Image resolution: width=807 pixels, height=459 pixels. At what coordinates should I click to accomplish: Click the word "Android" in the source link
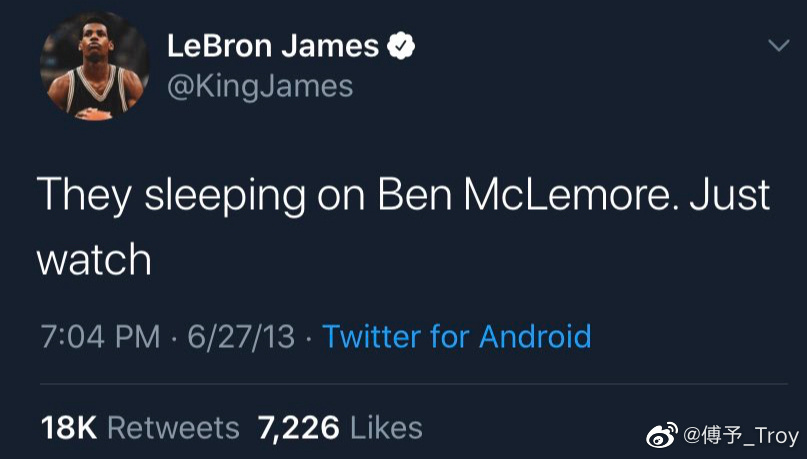[535, 336]
